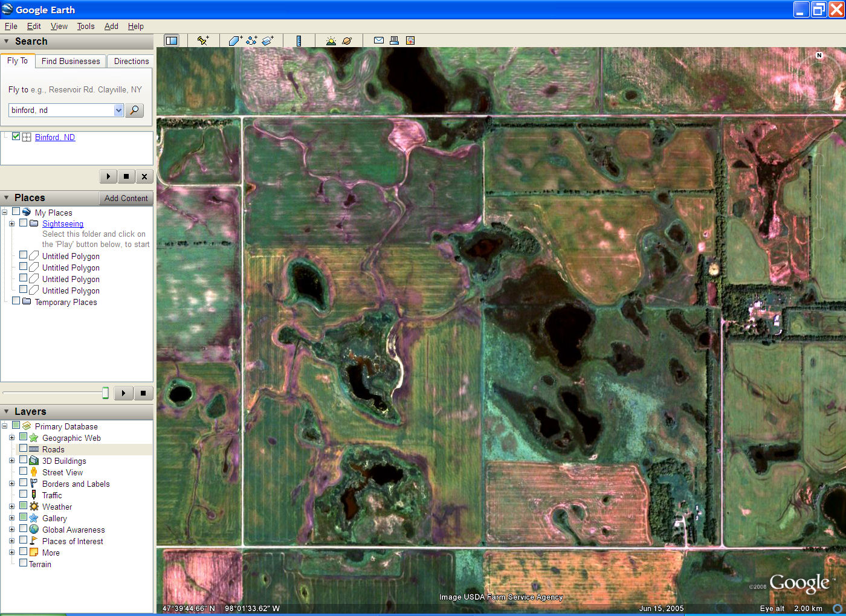Toggle the My Places checkbox
Screen dimensions: 846x616
click(16, 212)
